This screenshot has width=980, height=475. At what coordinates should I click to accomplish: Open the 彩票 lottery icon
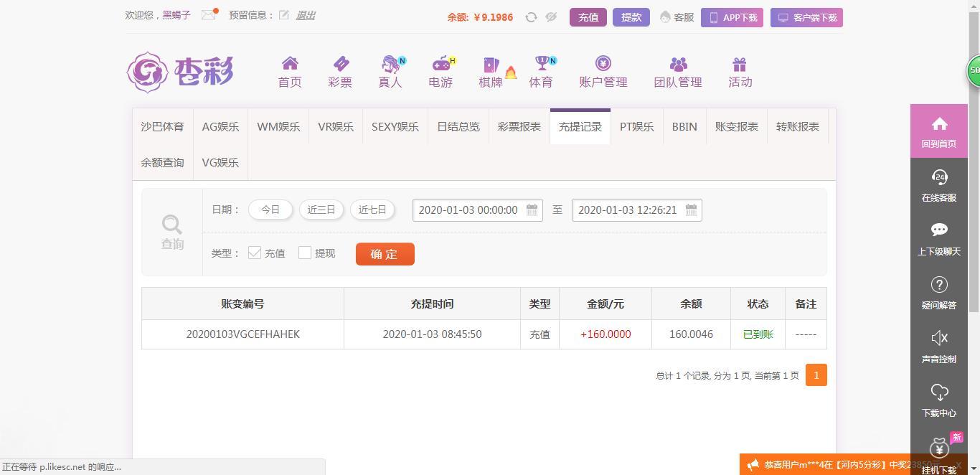340,64
